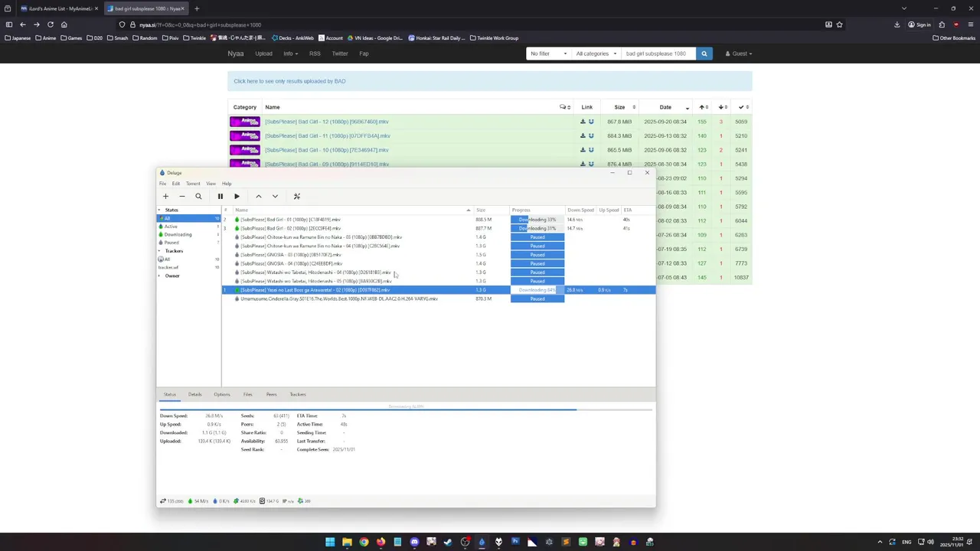
Task: Switch to Details tab in Deluge
Action: click(x=194, y=395)
